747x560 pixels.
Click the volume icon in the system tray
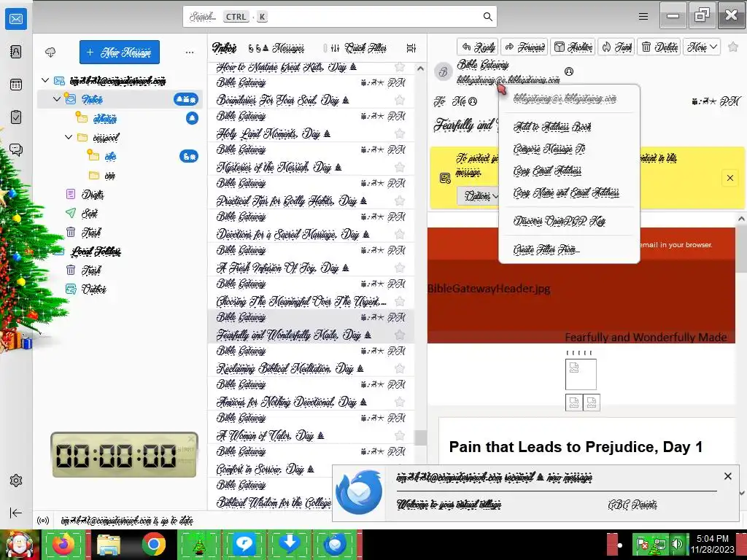point(677,544)
